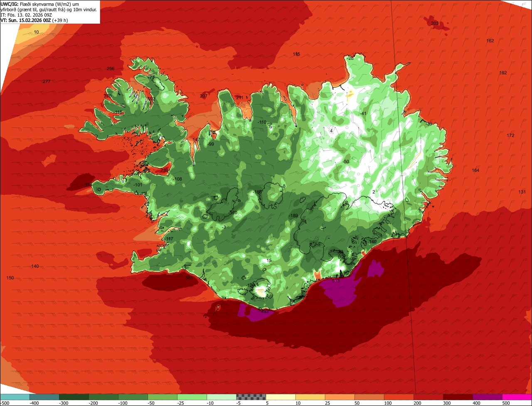Click the "239" value in the western bay
This screenshot has width=532, height=406.
tap(165, 170)
